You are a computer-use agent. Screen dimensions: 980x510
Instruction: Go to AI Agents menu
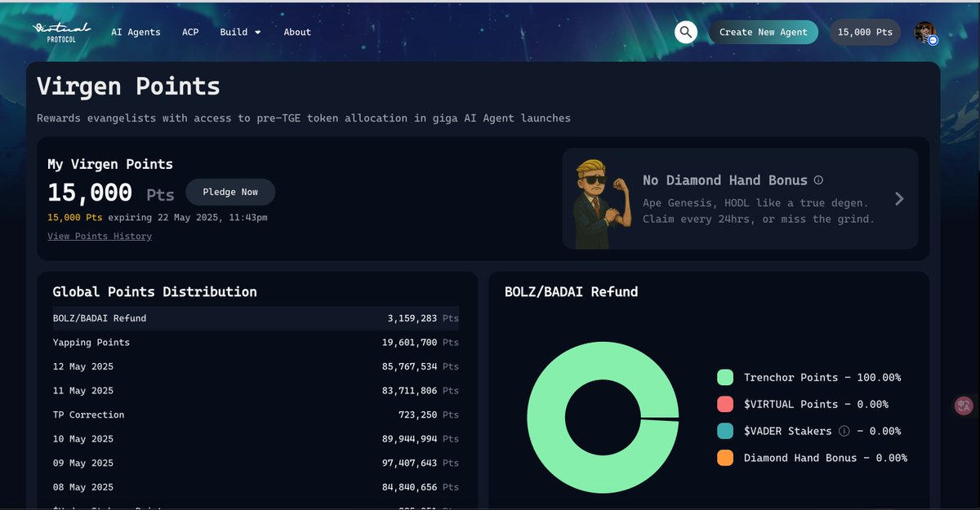(136, 32)
